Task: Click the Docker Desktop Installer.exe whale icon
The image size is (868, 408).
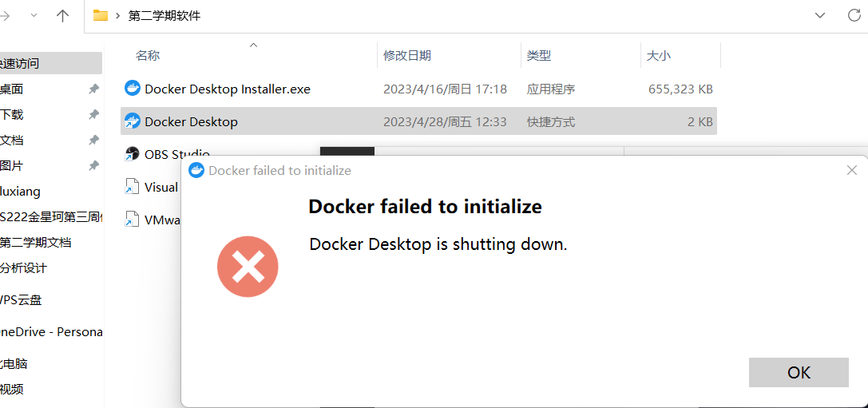Action: pyautogui.click(x=133, y=88)
